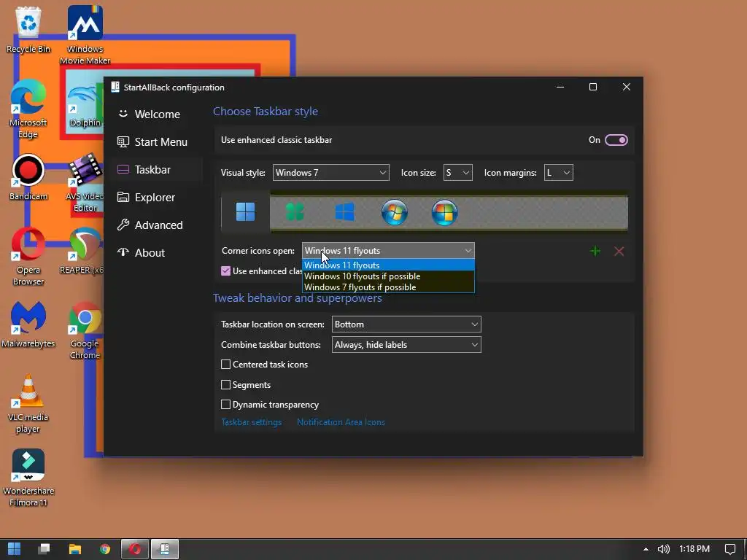Click StartAllBack taskbar button

coord(165,549)
